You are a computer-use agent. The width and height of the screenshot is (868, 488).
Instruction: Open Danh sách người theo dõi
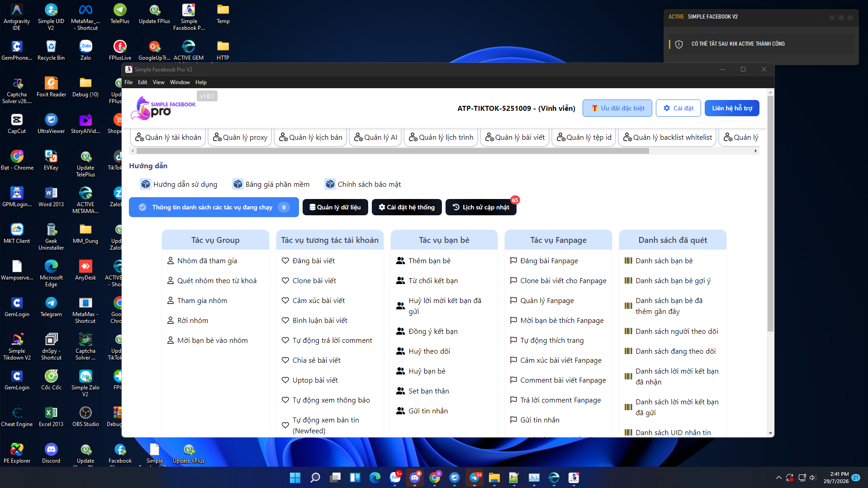[x=671, y=332]
